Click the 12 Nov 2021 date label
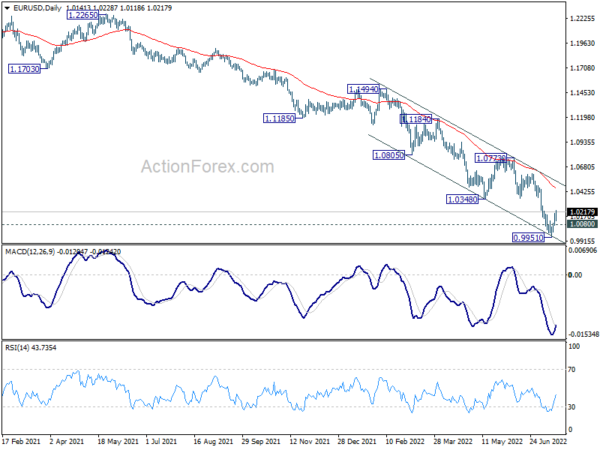Viewport: 600px width, 450px height. (x=310, y=442)
